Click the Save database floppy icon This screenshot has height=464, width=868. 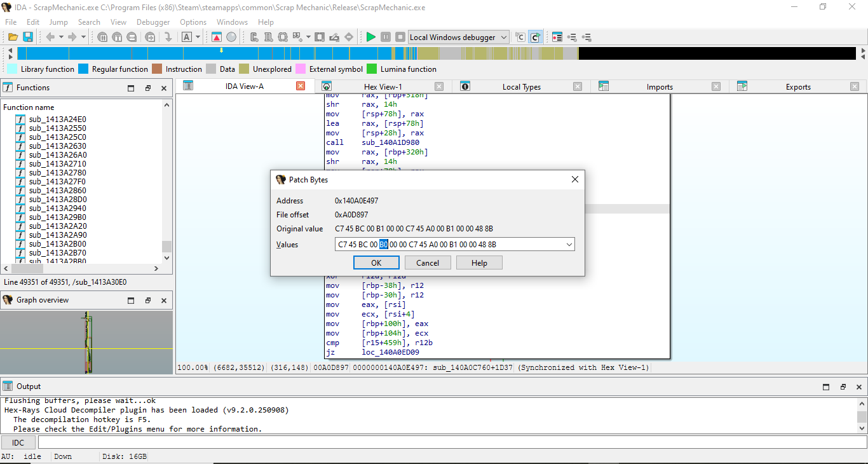pyautogui.click(x=28, y=37)
